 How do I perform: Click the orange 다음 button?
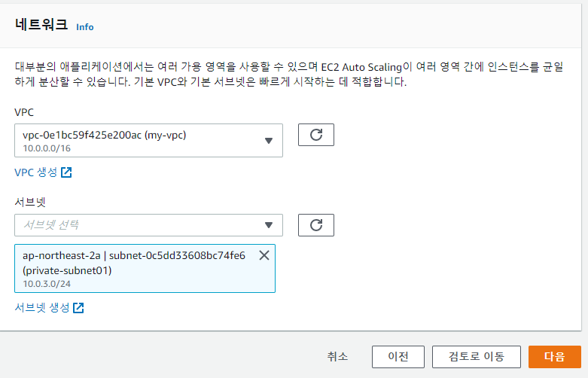(555, 357)
